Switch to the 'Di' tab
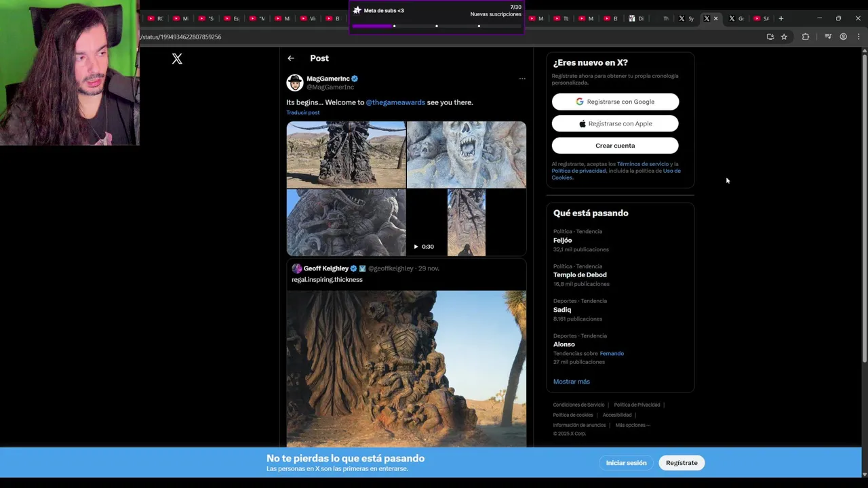The image size is (868, 488). tap(637, 18)
